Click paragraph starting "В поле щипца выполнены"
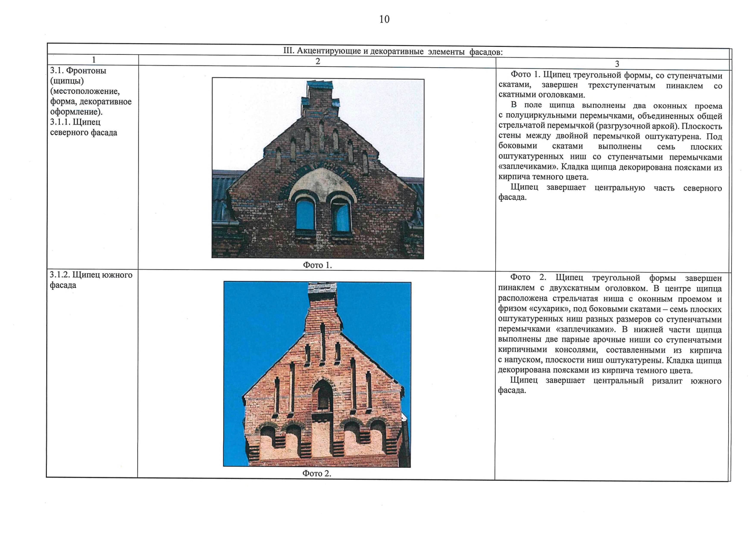The image size is (756, 535). (610, 141)
